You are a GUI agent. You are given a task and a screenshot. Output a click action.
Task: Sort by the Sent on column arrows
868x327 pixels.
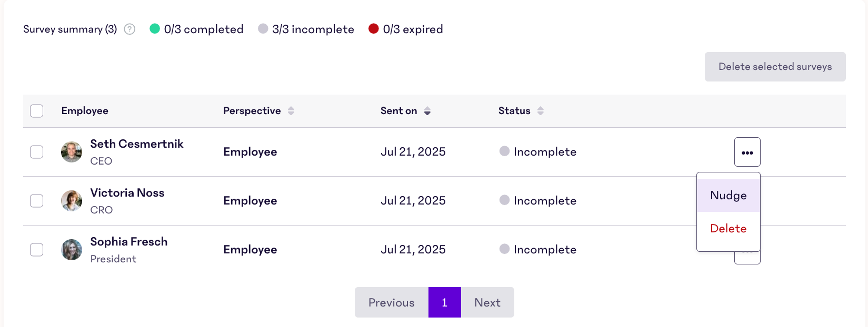click(427, 111)
